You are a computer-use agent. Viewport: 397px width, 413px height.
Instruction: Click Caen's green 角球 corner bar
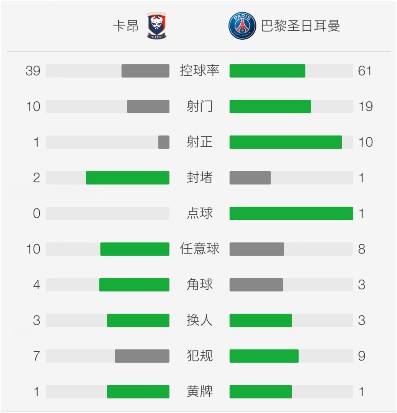coord(134,285)
